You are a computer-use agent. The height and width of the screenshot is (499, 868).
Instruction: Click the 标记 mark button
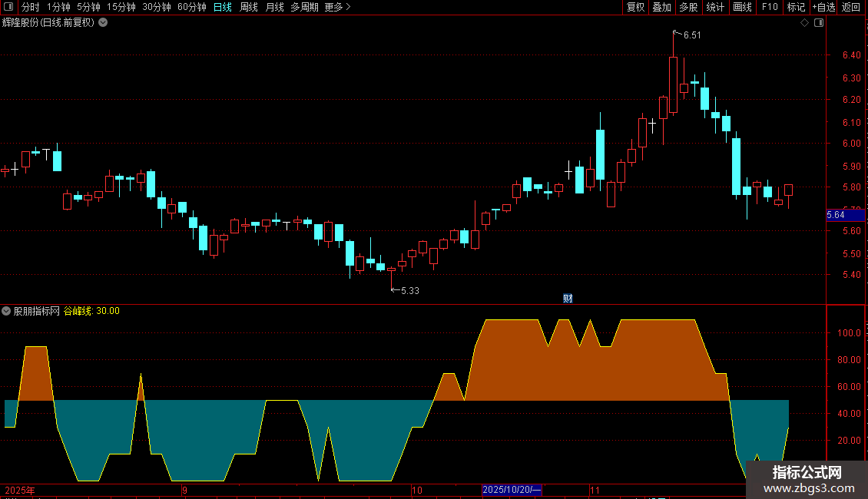[x=796, y=7]
